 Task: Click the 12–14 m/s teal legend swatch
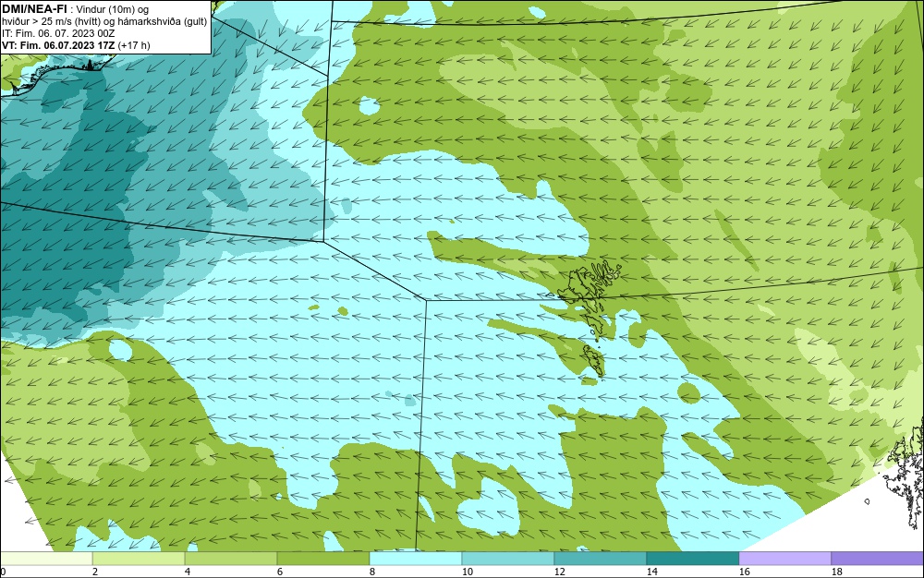coord(600,559)
